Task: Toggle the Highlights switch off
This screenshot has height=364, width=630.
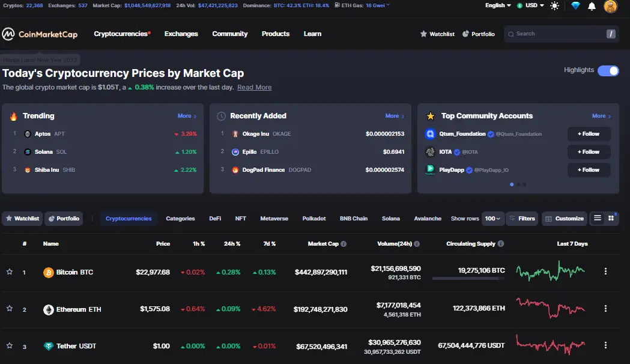Action: click(608, 71)
